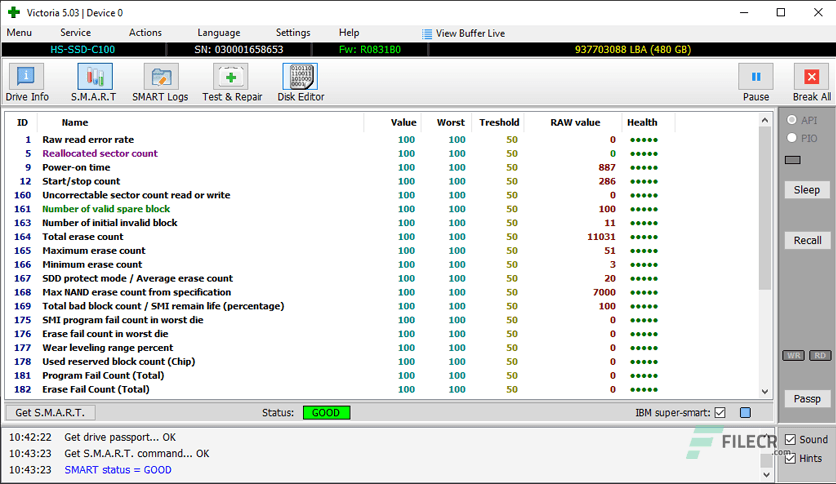This screenshot has width=836, height=484.
Task: Open the Menu menu
Action: coord(19,33)
